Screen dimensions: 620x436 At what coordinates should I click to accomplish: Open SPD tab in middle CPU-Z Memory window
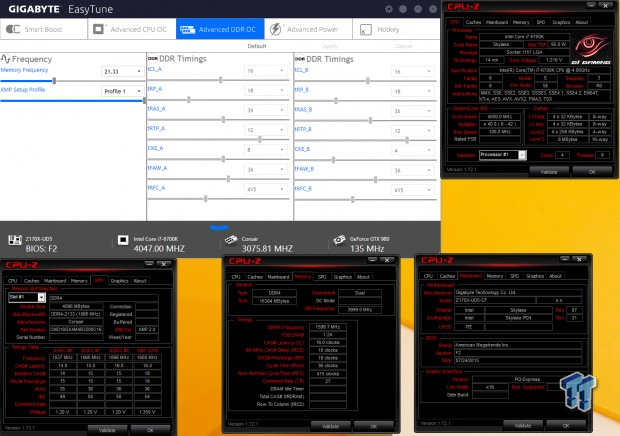pyautogui.click(x=322, y=277)
